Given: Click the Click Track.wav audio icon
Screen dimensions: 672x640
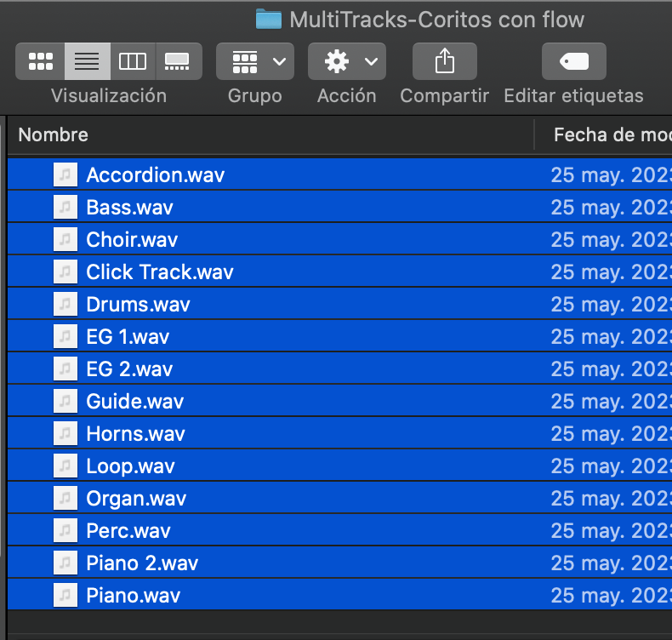Looking at the screenshot, I should 65,271.
